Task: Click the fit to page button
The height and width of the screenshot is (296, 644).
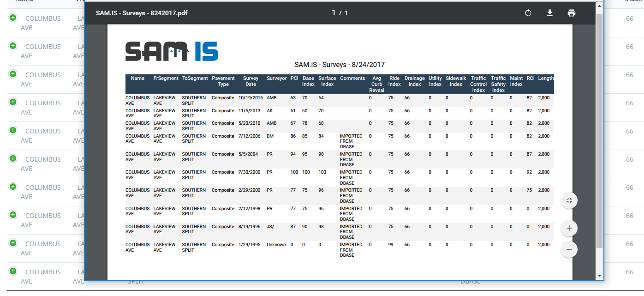Action: pyautogui.click(x=569, y=200)
